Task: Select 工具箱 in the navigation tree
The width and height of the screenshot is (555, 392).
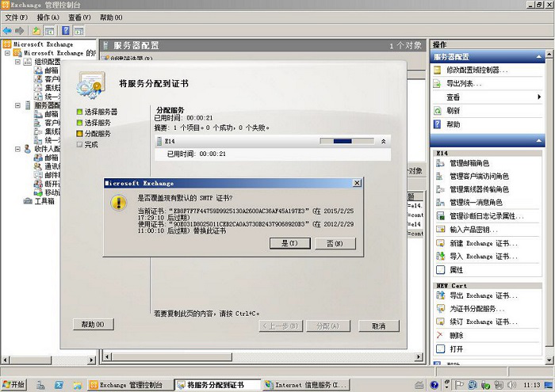Action: click(x=38, y=201)
